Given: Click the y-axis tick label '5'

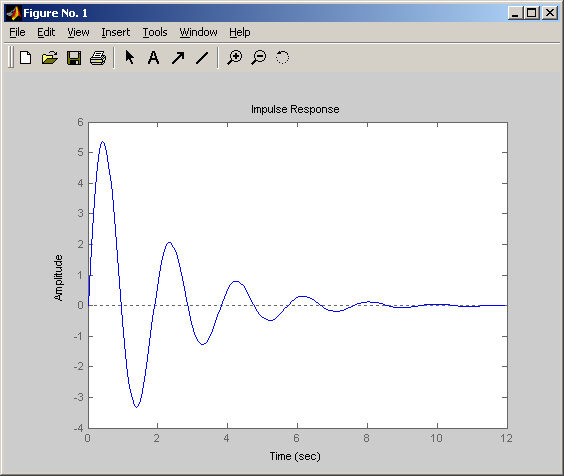Looking at the screenshot, I should tap(80, 152).
